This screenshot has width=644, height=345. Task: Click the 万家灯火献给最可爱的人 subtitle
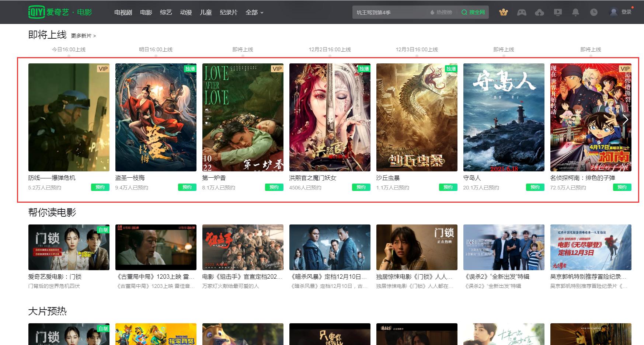click(x=231, y=286)
